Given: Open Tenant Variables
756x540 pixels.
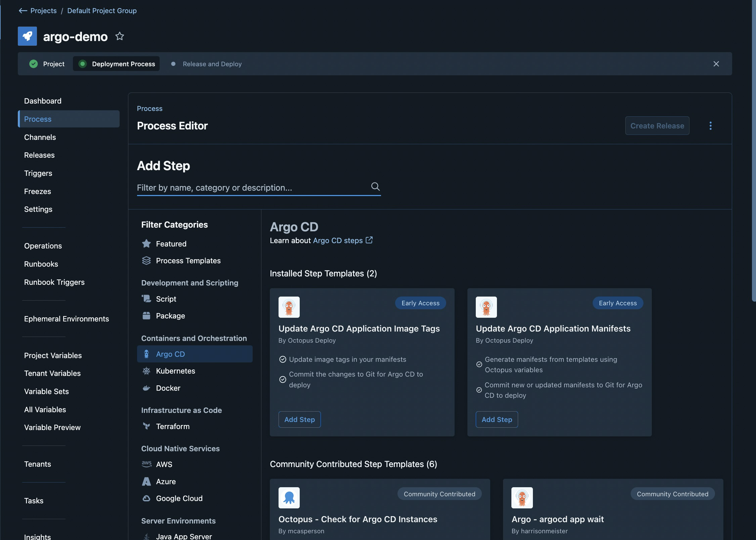Looking at the screenshot, I should pyautogui.click(x=52, y=373).
